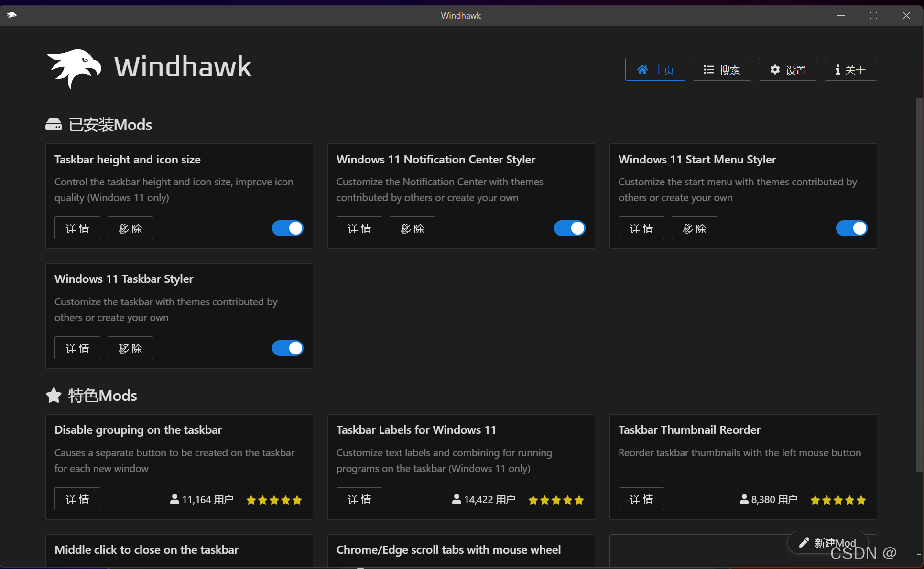Image resolution: width=924 pixels, height=569 pixels.
Task: Click the gear icon on the 设置 button
Action: point(775,69)
